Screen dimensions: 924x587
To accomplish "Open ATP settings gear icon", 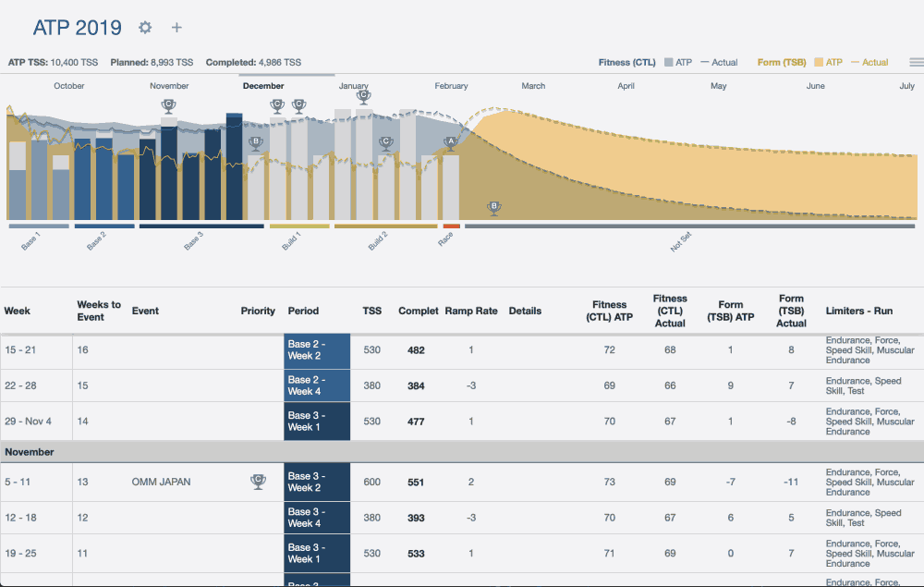I will [x=145, y=27].
